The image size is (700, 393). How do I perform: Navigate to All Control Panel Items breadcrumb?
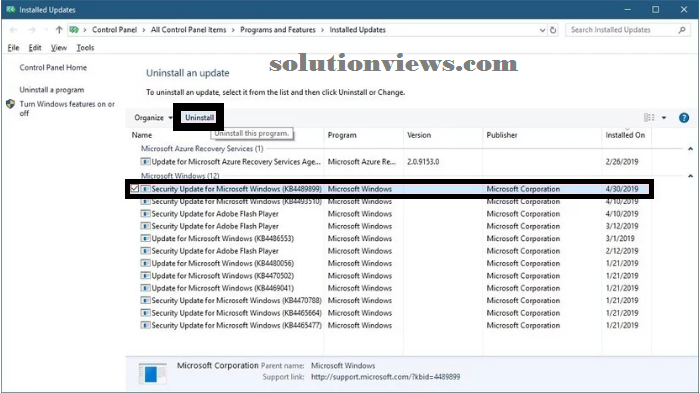point(188,30)
